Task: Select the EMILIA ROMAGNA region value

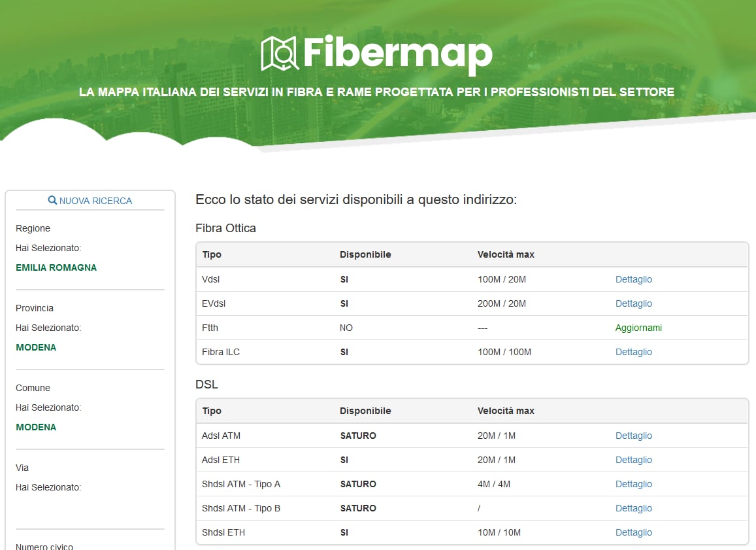Action: coord(56,267)
